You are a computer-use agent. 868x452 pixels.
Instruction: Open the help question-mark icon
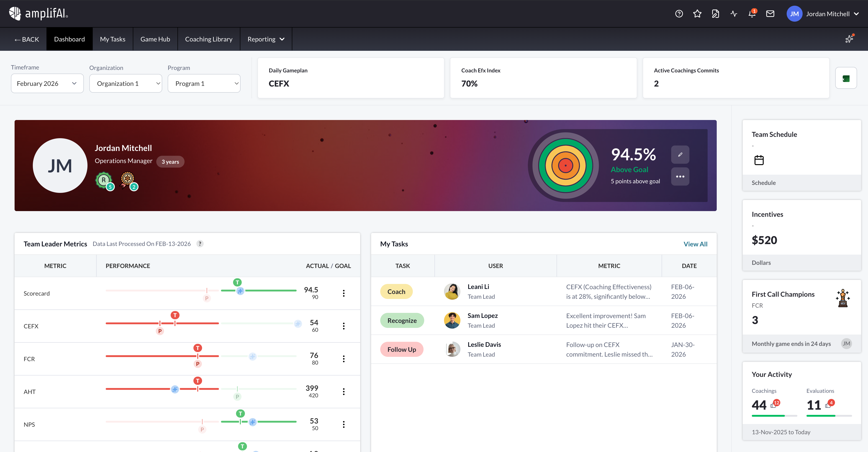679,13
